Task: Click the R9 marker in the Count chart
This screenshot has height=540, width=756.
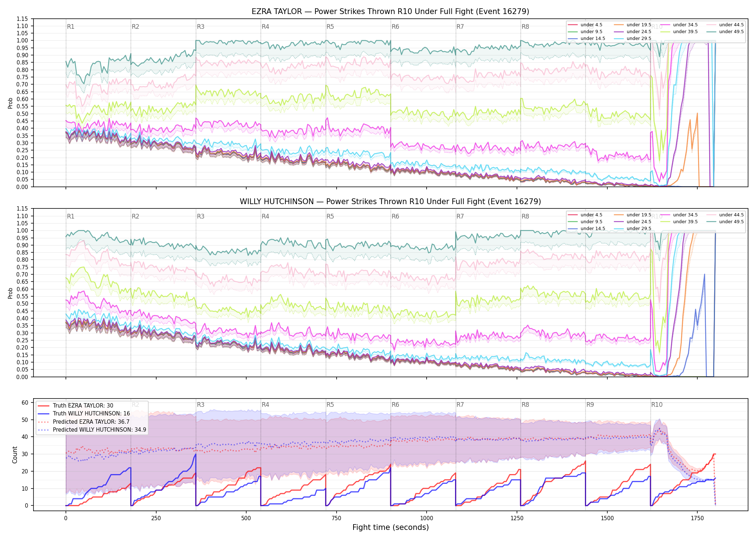Action: pos(590,405)
